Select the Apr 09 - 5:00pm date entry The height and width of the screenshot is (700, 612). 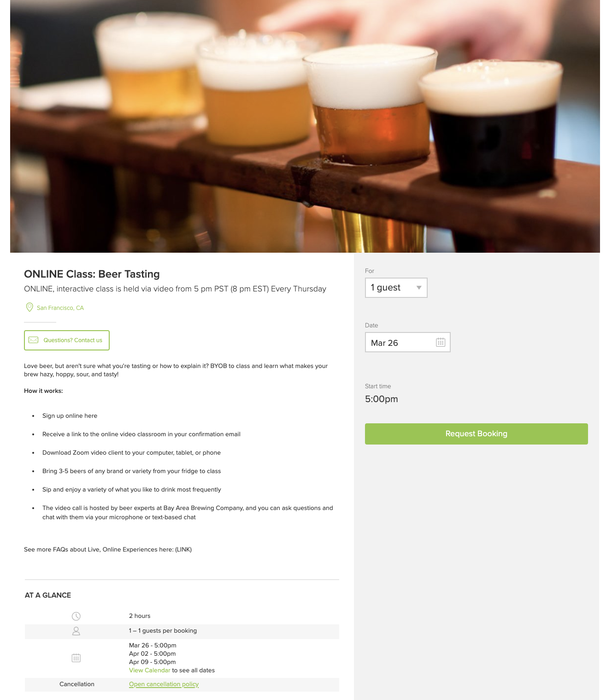point(153,662)
